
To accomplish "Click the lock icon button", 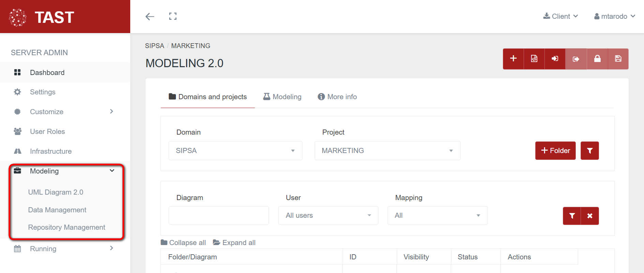I will pyautogui.click(x=597, y=59).
